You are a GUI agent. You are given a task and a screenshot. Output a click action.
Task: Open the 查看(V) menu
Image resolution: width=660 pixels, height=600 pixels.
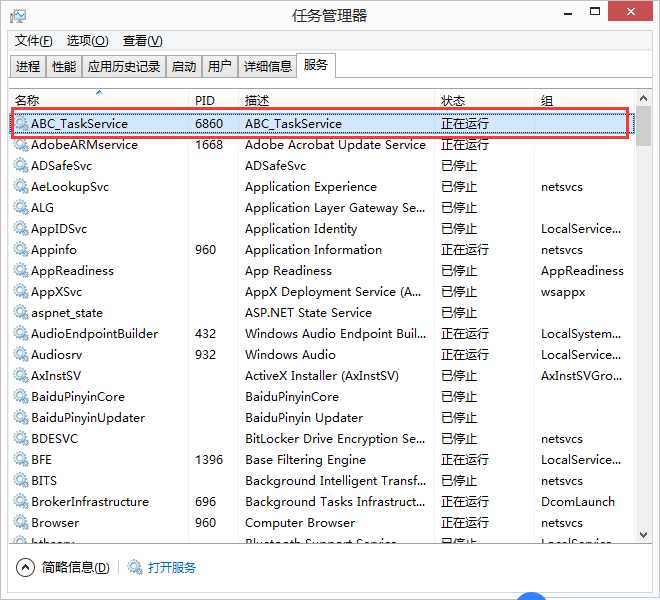click(142, 41)
